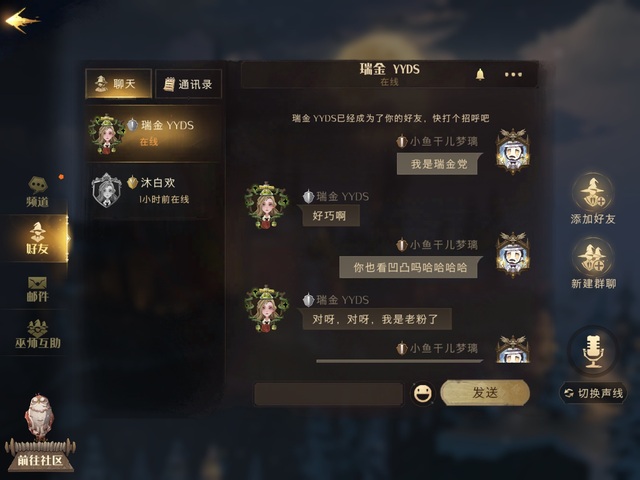
Task: Toggle 切换声线 voice switch
Action: point(593,393)
